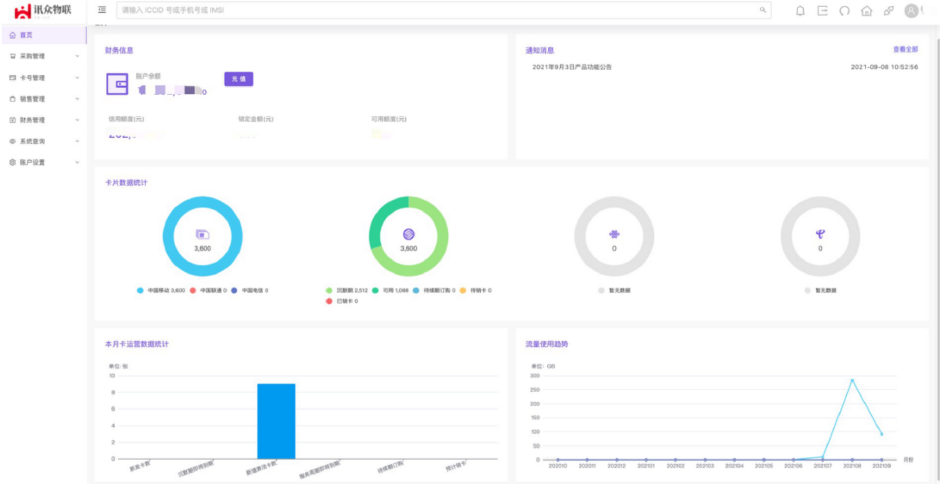
Task: Click the blue bar in monthly card chart
Action: 276,420
